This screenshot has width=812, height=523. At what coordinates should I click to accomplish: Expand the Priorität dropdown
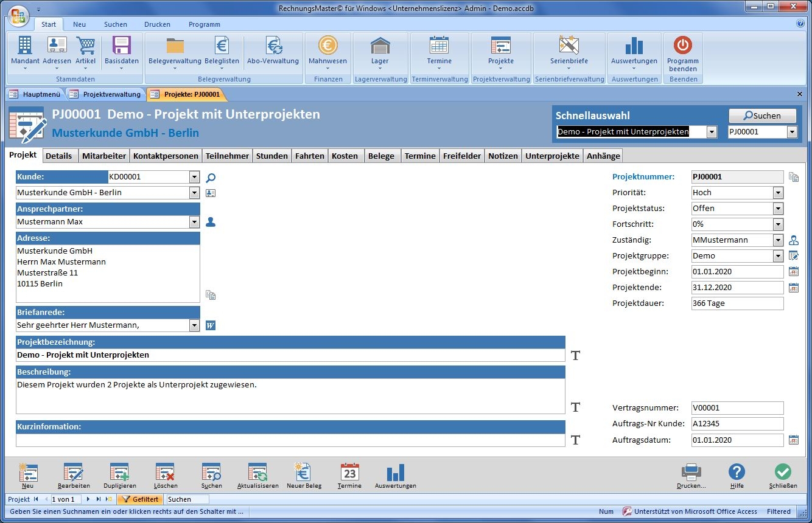point(778,193)
